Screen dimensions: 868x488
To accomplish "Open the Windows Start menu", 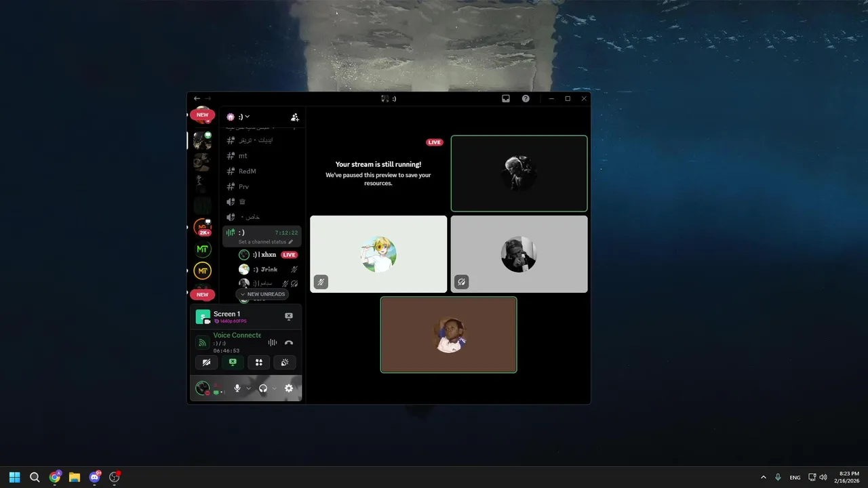I will coord(15,477).
